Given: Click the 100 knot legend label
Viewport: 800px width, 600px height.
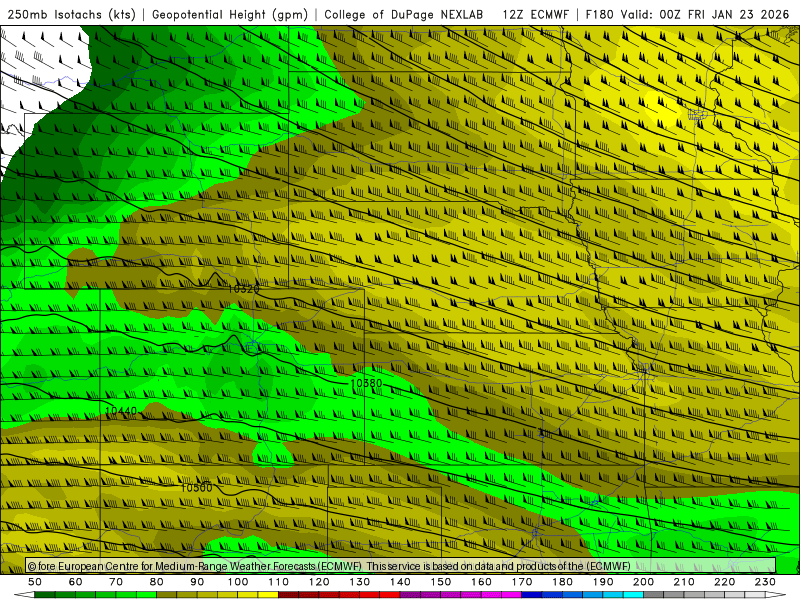Looking at the screenshot, I should point(238,582).
